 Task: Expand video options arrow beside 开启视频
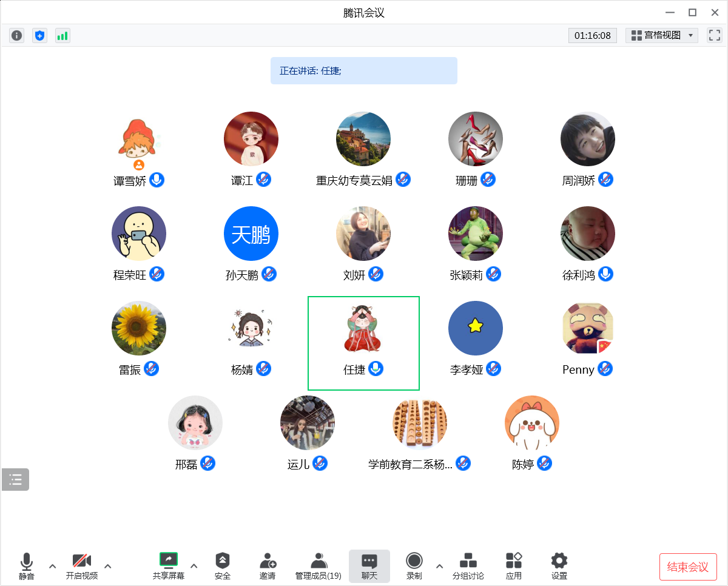(x=108, y=566)
